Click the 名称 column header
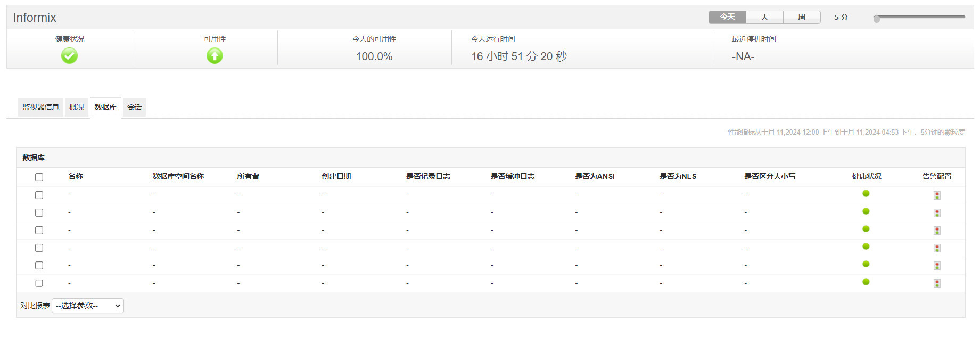This screenshot has height=344, width=980. click(x=76, y=176)
